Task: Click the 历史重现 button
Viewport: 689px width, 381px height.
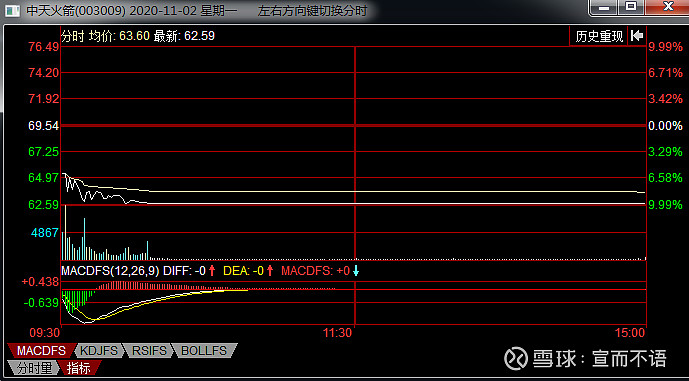Action: tap(599, 36)
